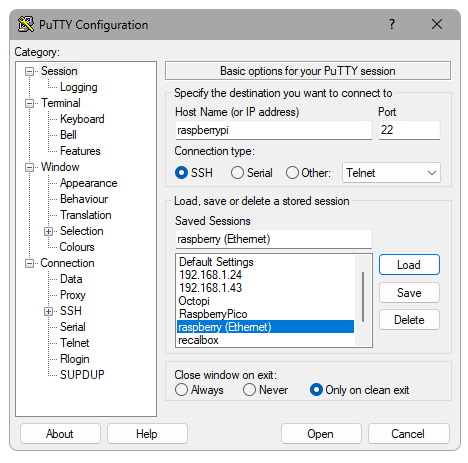
Task: Open the Appearance category
Action: pos(89,183)
